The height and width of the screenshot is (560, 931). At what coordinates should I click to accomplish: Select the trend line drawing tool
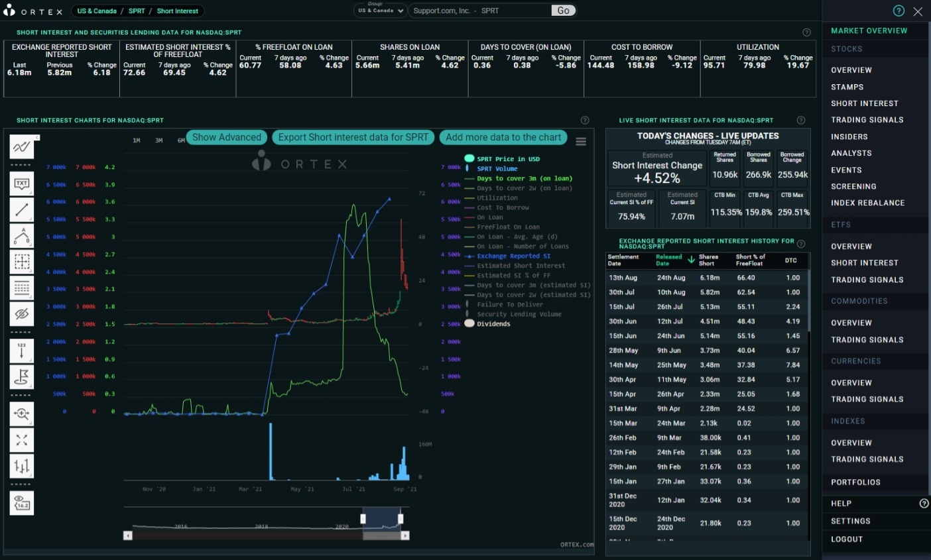[x=22, y=209]
